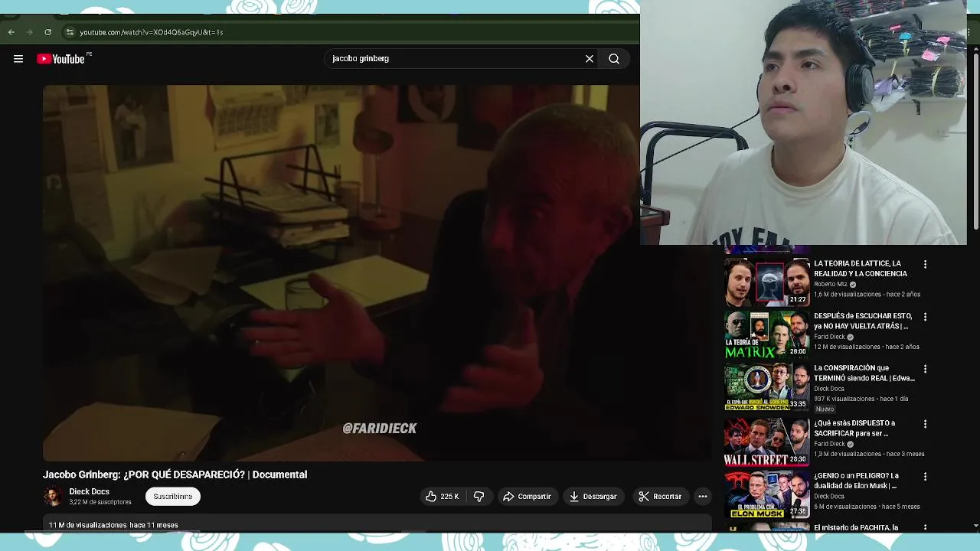Open title ¿Qué estás DISPUESTO a SACRIFICAR
The height and width of the screenshot is (551, 980).
[854, 428]
